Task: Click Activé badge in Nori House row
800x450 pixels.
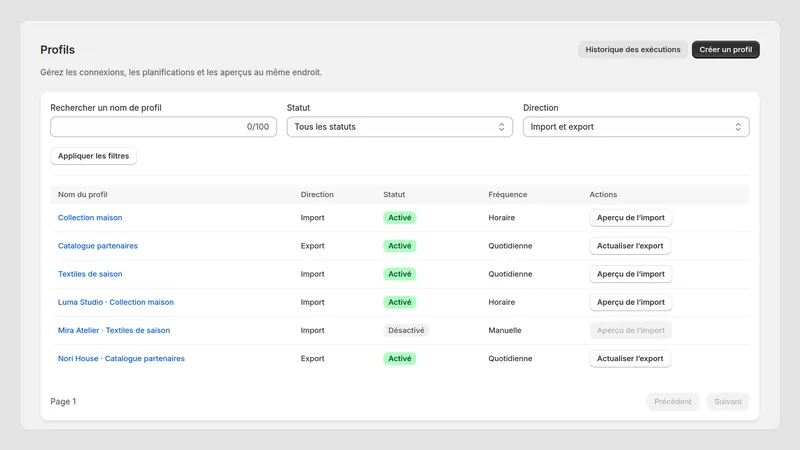Action: click(x=399, y=358)
